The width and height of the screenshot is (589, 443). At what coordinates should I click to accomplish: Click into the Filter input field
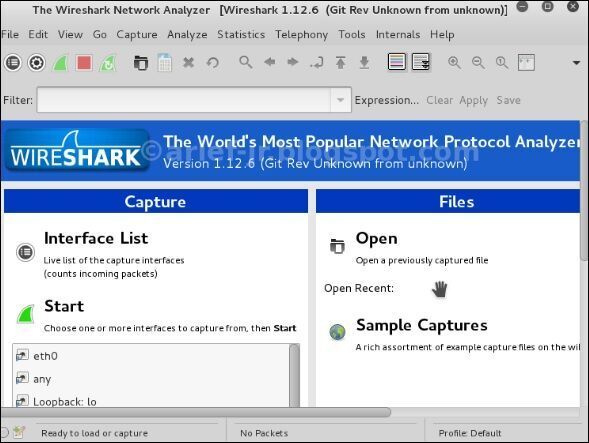click(x=184, y=100)
